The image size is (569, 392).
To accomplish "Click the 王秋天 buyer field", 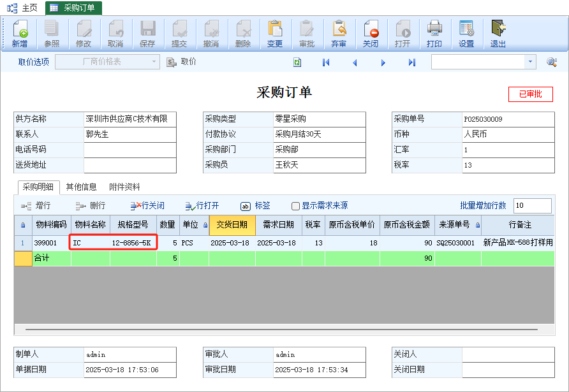I will (x=320, y=165).
